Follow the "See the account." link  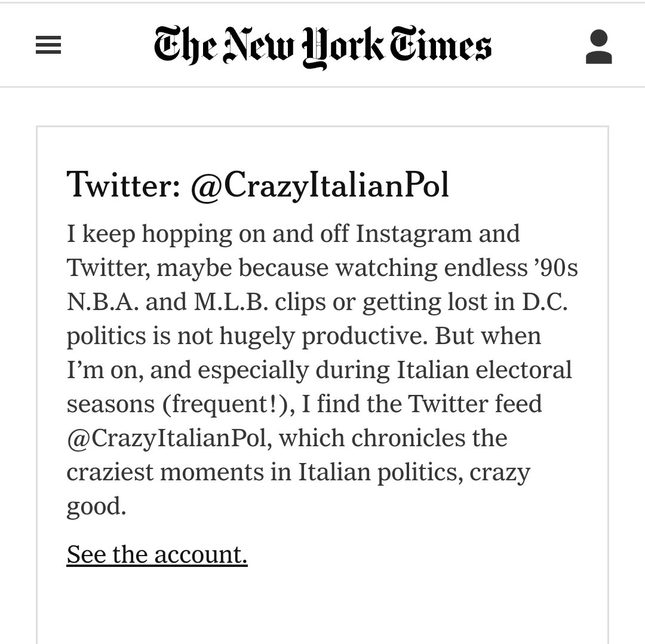pyautogui.click(x=156, y=554)
